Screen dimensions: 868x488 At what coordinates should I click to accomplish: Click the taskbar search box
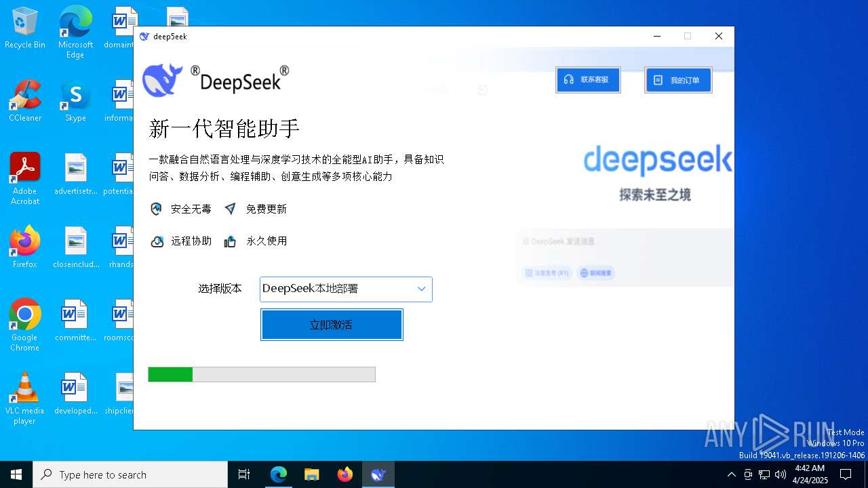pyautogui.click(x=130, y=474)
